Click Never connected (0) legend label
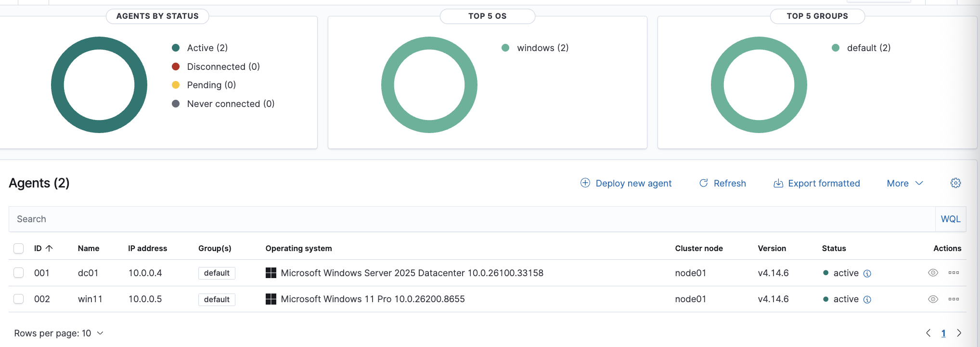Image resolution: width=980 pixels, height=347 pixels. coord(231,104)
